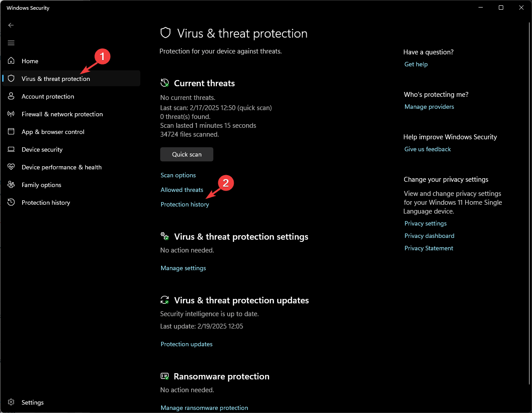Viewport: 532px width, 413px height.
Task: Click the back arrow icon
Action: (x=11, y=25)
